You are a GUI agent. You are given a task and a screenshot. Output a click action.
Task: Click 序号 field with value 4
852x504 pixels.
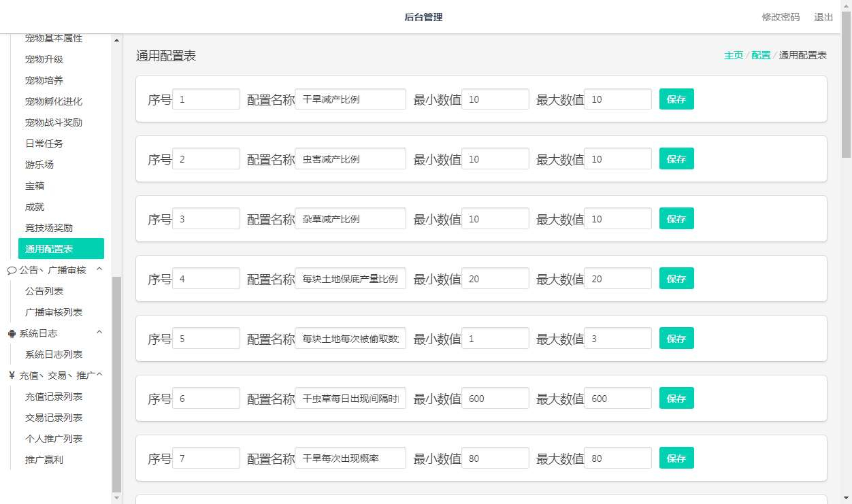206,279
